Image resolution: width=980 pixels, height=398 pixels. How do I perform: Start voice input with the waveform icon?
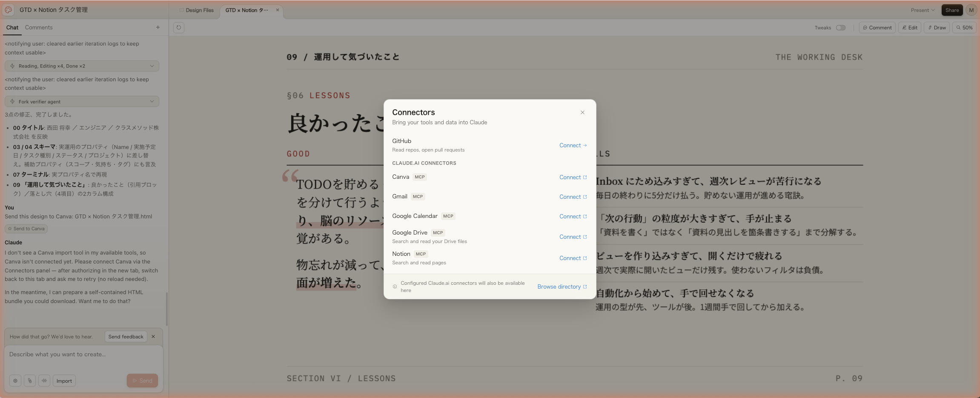44,381
